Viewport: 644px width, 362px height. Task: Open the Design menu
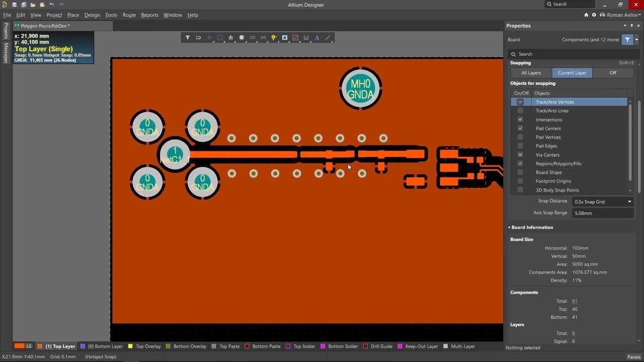coord(92,15)
